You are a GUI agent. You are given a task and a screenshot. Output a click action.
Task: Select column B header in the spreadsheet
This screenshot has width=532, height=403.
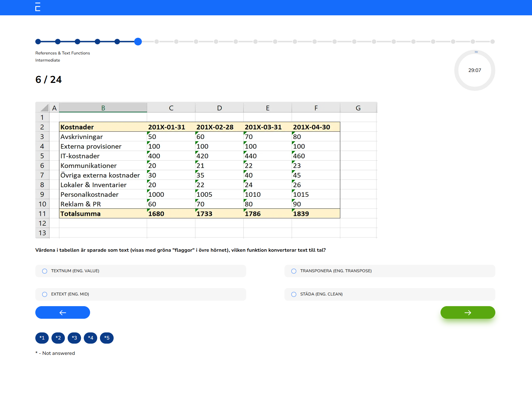pyautogui.click(x=103, y=107)
